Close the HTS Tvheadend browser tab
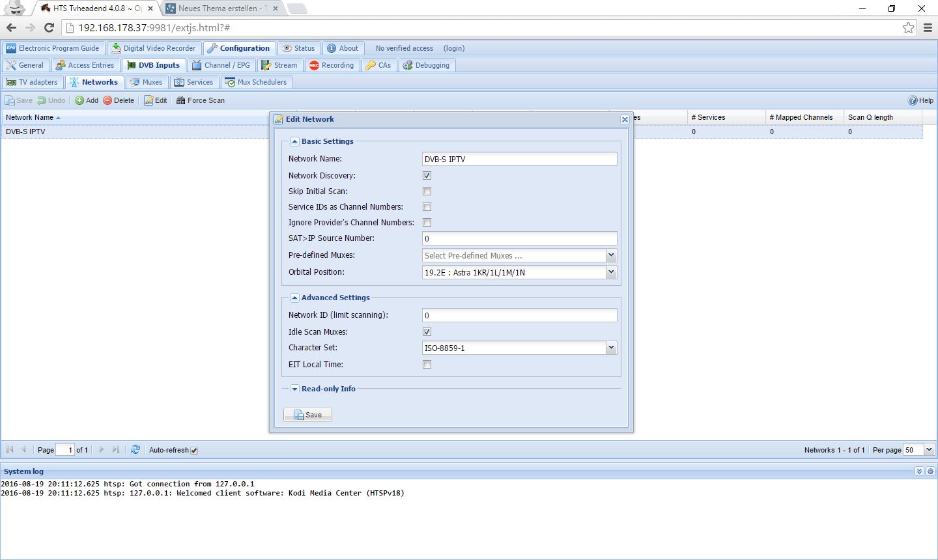The image size is (938, 560). pyautogui.click(x=150, y=8)
